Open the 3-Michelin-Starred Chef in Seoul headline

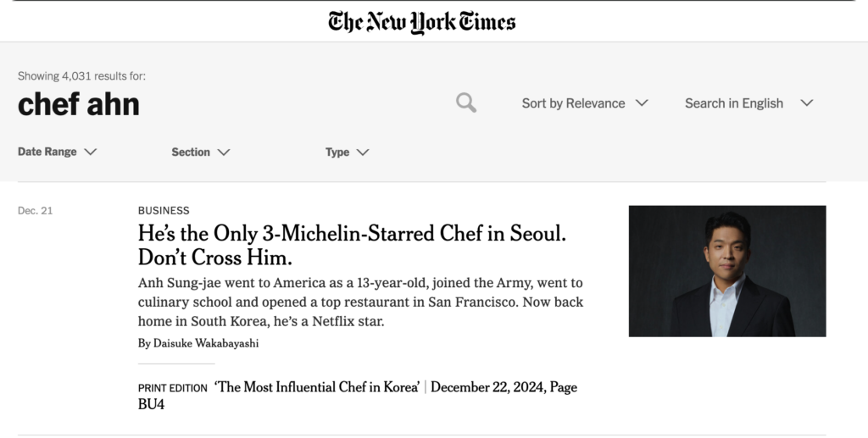tap(352, 245)
